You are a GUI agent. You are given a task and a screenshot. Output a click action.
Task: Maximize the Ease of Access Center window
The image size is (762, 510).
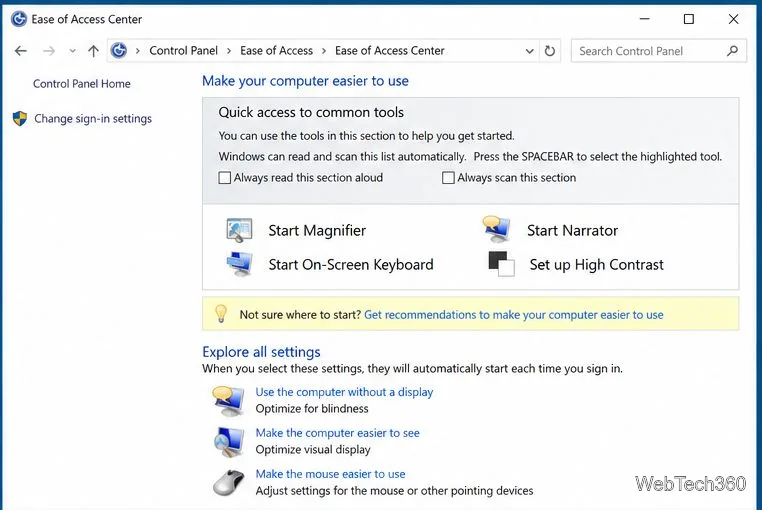(x=689, y=19)
